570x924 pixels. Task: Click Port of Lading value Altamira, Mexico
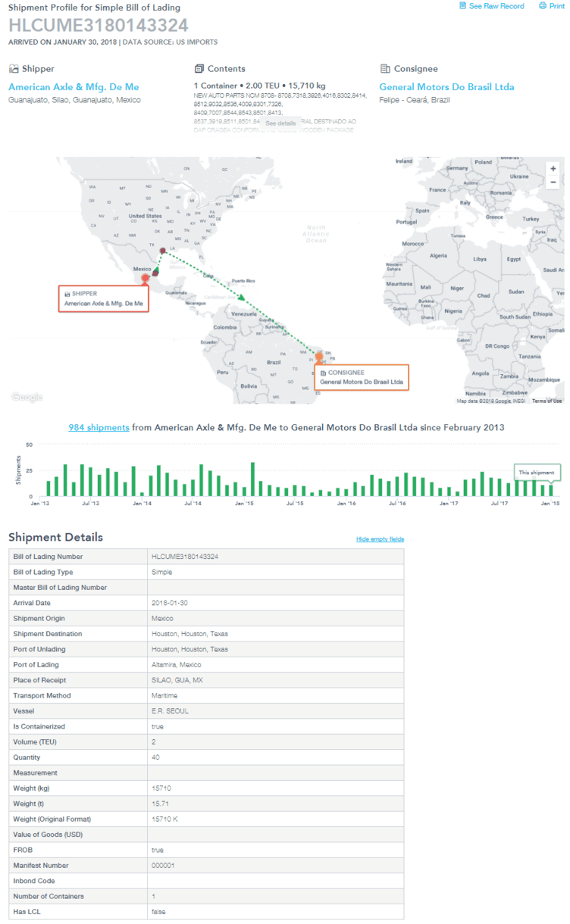point(176,665)
